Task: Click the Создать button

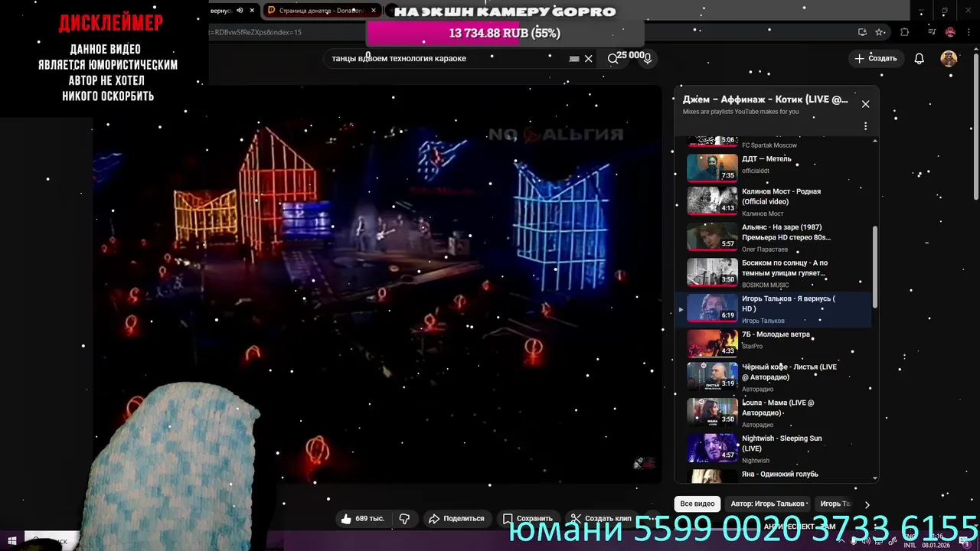Action: [x=875, y=58]
